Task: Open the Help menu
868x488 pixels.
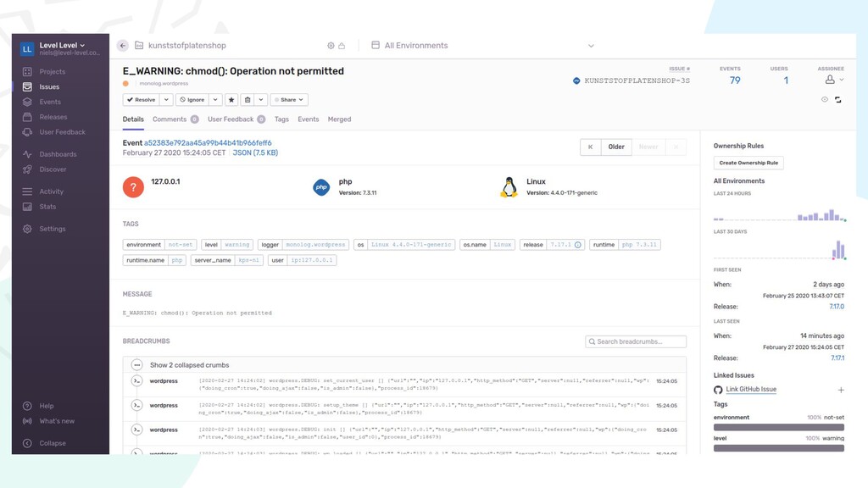Action: click(x=46, y=406)
